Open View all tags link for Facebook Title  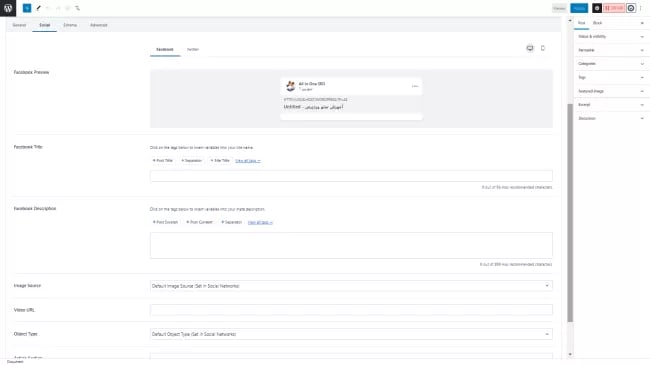point(247,161)
